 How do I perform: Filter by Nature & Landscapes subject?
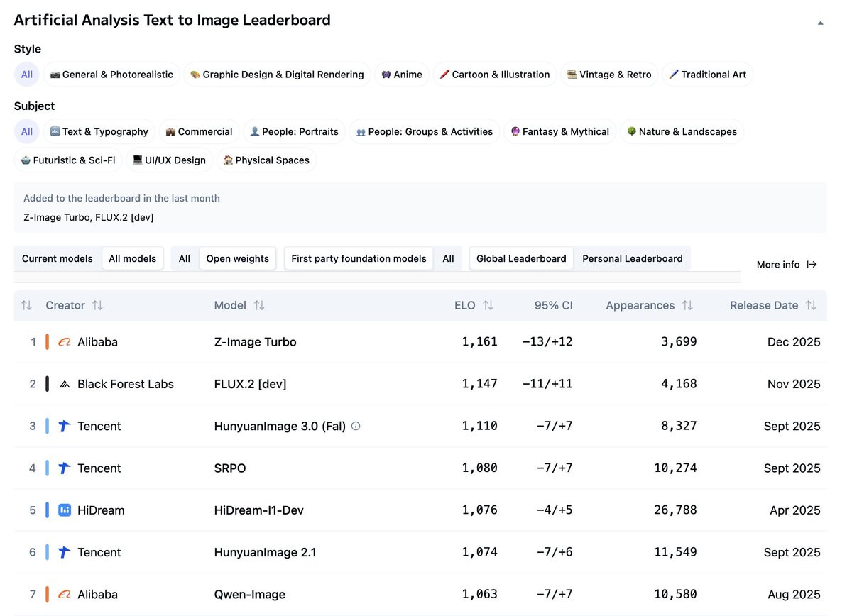point(682,131)
